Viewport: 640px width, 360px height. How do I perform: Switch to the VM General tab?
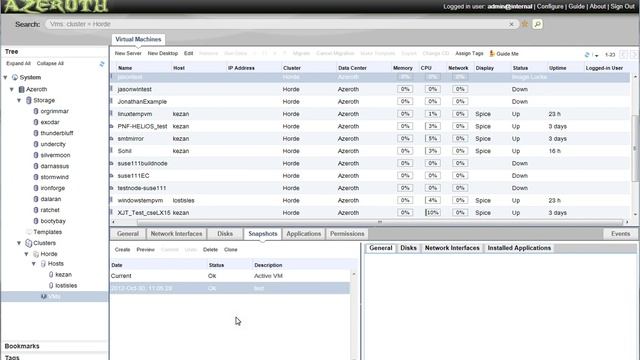pos(128,234)
